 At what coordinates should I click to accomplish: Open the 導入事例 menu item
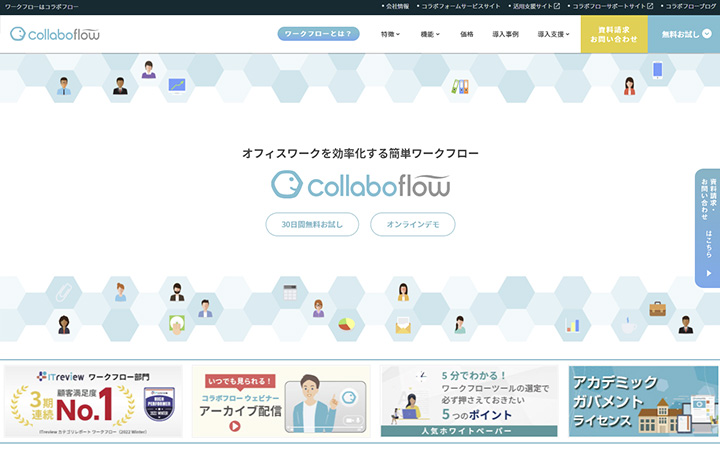coord(506,34)
